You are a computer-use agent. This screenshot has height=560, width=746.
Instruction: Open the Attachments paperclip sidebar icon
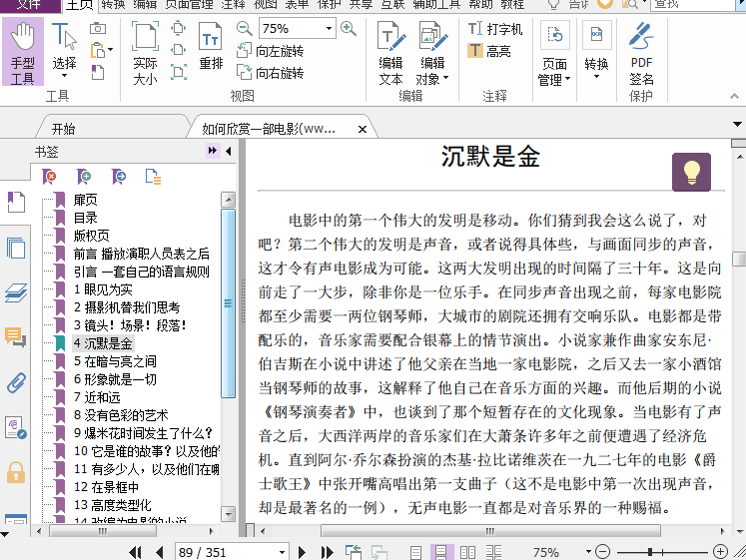pyautogui.click(x=16, y=382)
